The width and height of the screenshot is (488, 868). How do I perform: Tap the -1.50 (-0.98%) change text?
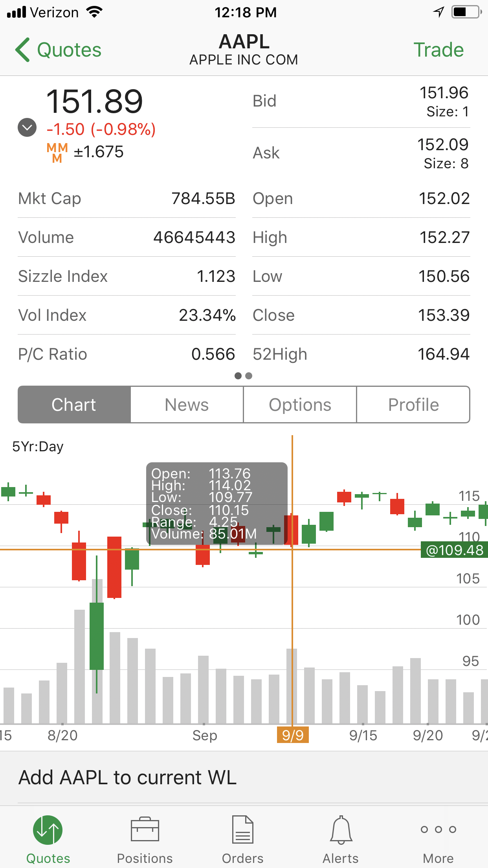pyautogui.click(x=101, y=129)
